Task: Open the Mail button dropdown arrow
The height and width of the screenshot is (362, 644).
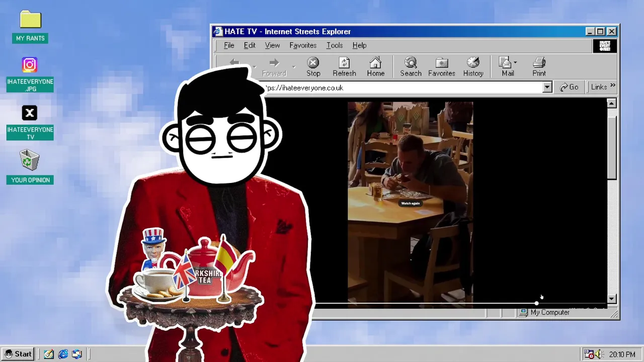Action: point(515,63)
